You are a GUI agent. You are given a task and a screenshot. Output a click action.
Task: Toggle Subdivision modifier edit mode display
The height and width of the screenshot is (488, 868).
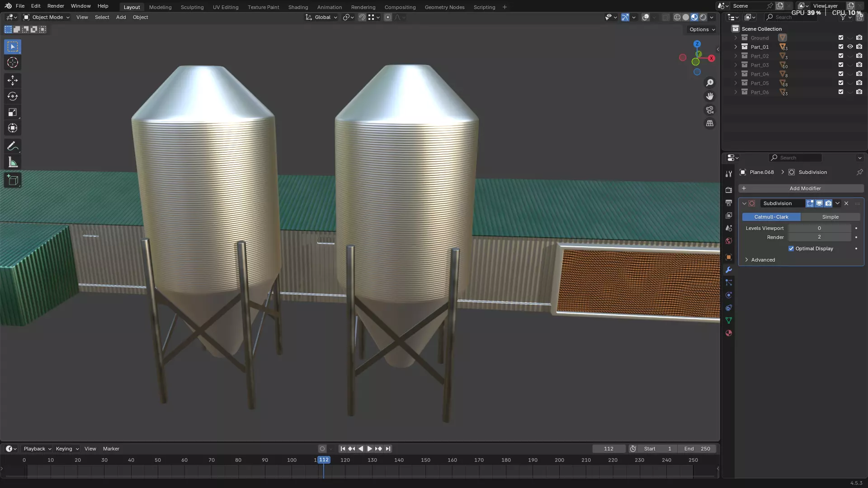click(810, 203)
